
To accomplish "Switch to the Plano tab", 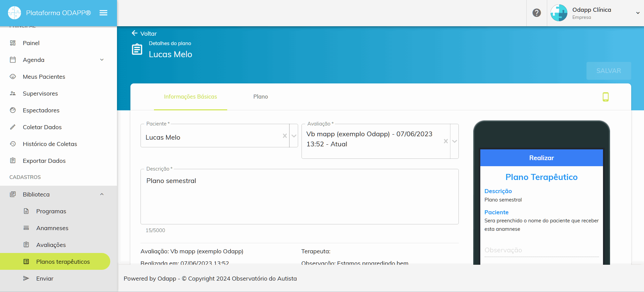I will point(260,97).
